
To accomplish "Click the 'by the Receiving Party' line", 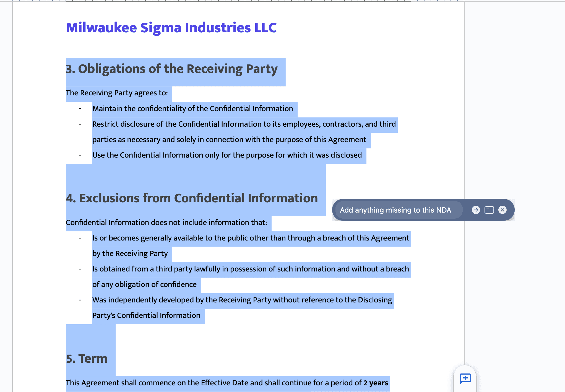I will [x=130, y=254].
